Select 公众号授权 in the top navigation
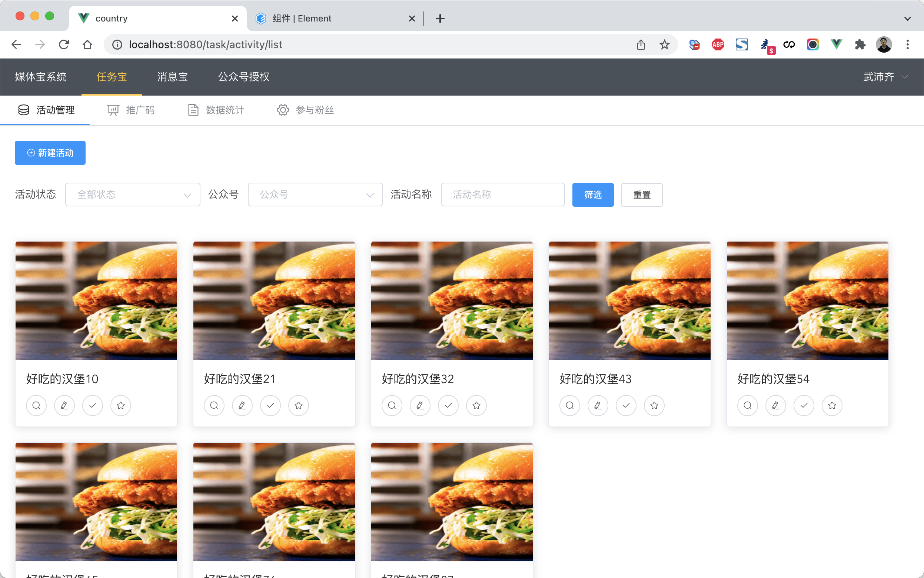 click(x=244, y=77)
